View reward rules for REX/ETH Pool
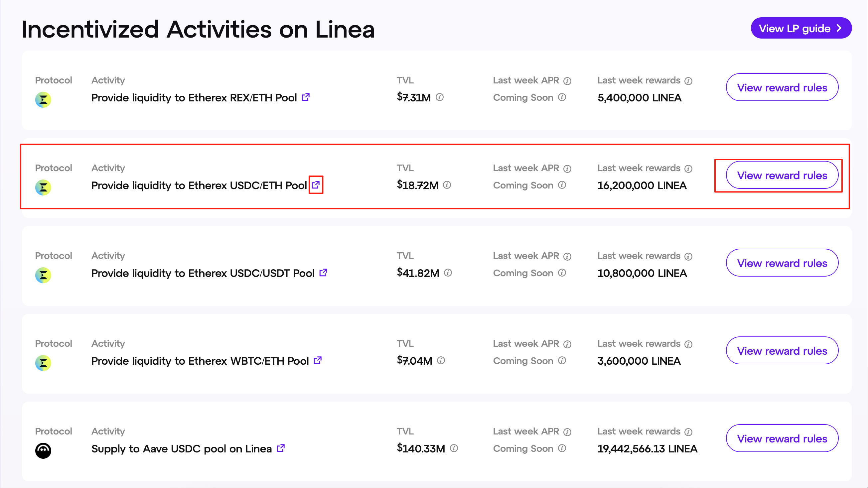 pyautogui.click(x=782, y=87)
